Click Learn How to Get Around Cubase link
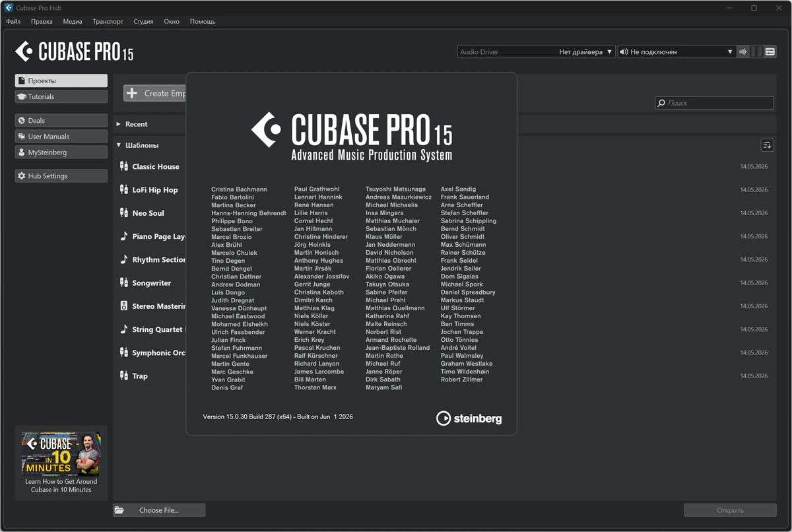The height and width of the screenshot is (532, 792). pos(61,486)
